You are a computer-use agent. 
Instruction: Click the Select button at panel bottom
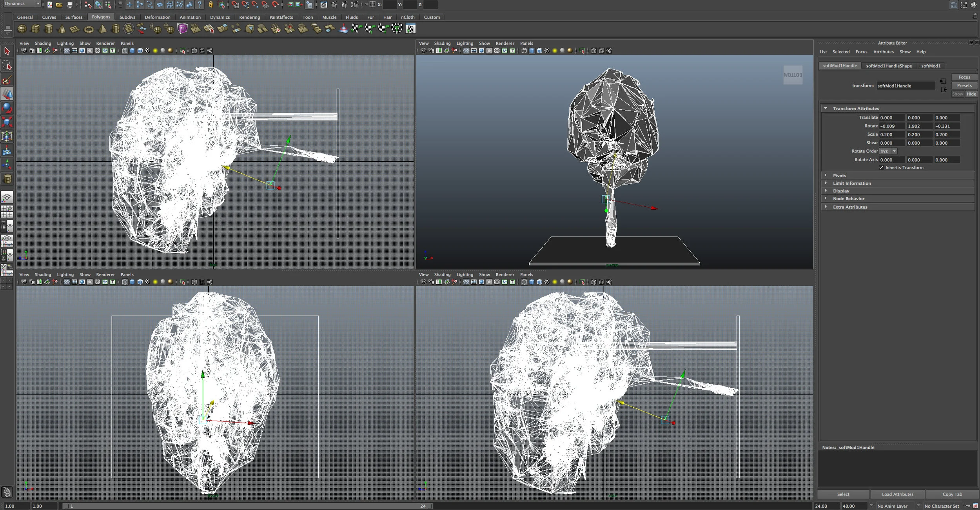843,494
